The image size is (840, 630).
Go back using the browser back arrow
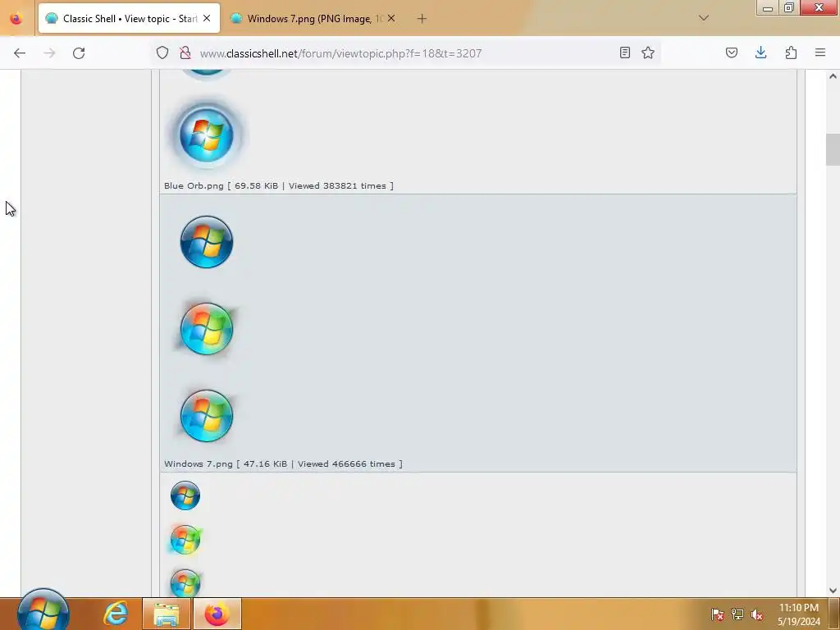pos(20,53)
